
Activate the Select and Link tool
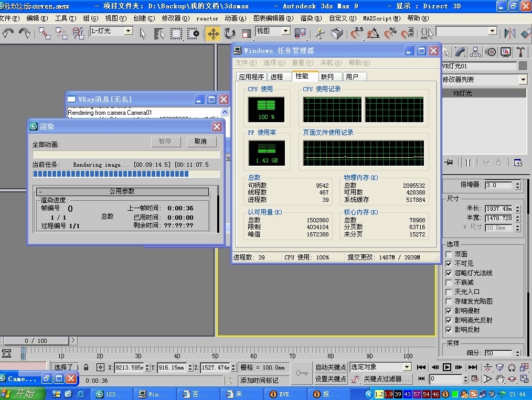point(45,33)
